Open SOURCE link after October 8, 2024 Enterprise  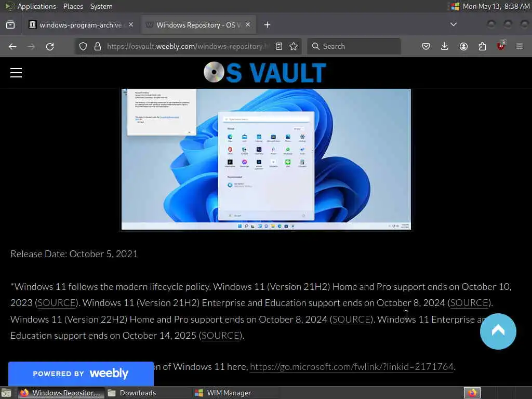coord(470,303)
